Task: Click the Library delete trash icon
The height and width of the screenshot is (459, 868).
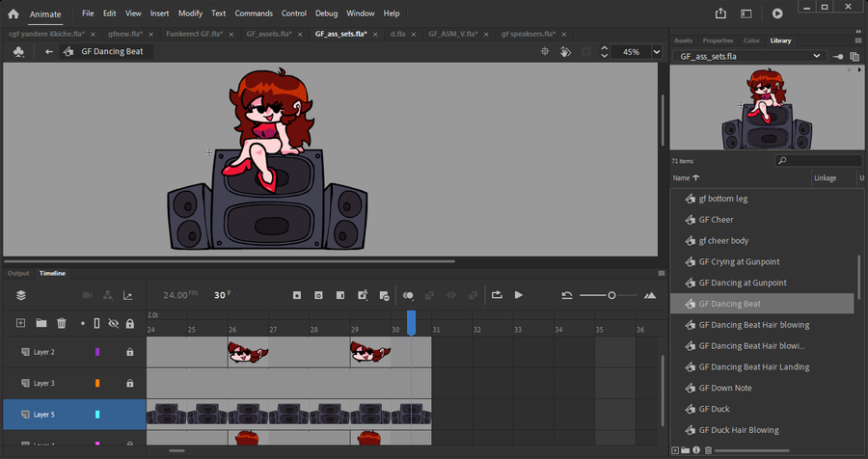Action: (x=708, y=450)
